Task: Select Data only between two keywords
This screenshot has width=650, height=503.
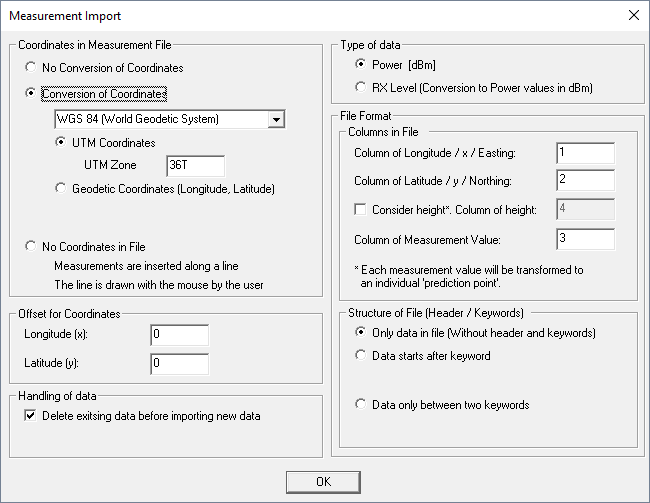Action: (361, 405)
